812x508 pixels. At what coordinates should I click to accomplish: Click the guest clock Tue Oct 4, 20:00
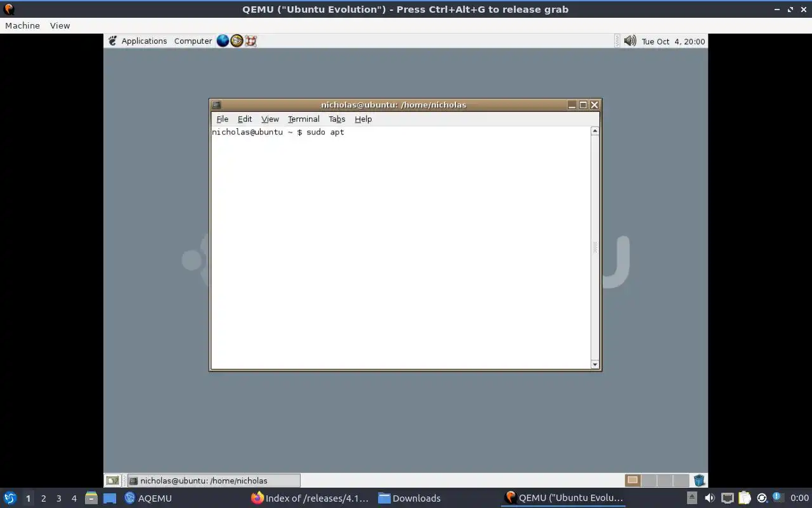point(673,41)
